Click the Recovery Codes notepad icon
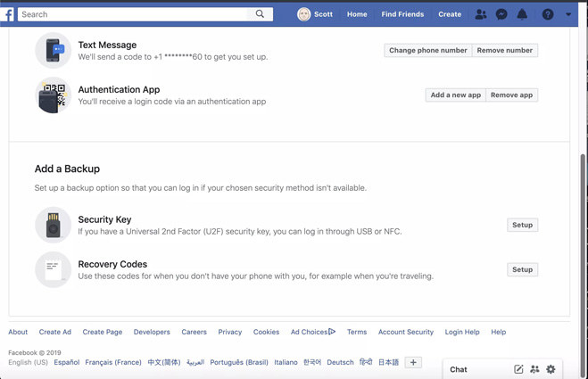 click(54, 269)
